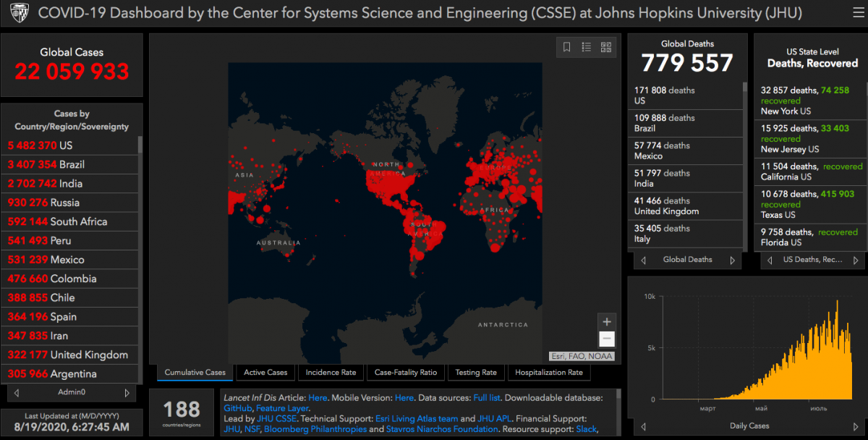Go to previous Admin level arrow
The height and width of the screenshot is (440, 868).
[x=17, y=392]
